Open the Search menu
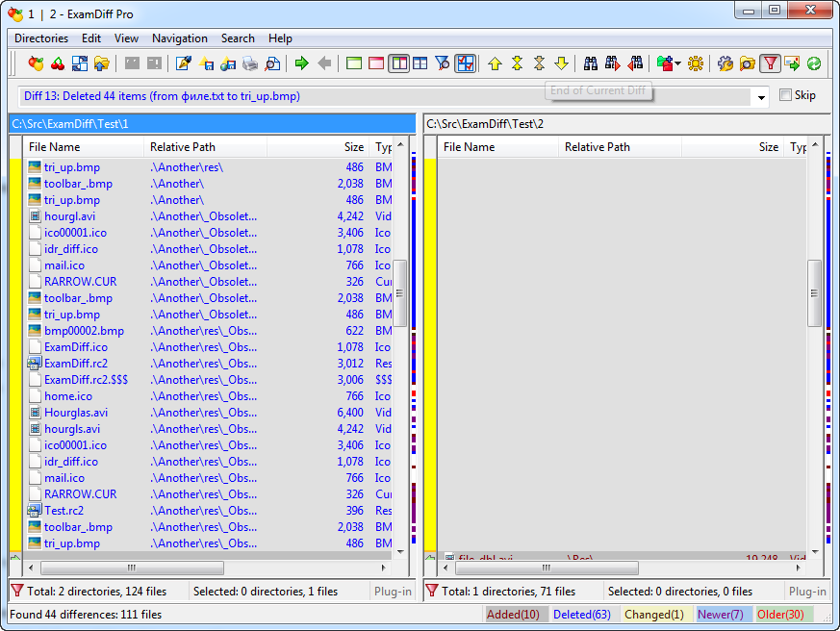 (x=238, y=38)
